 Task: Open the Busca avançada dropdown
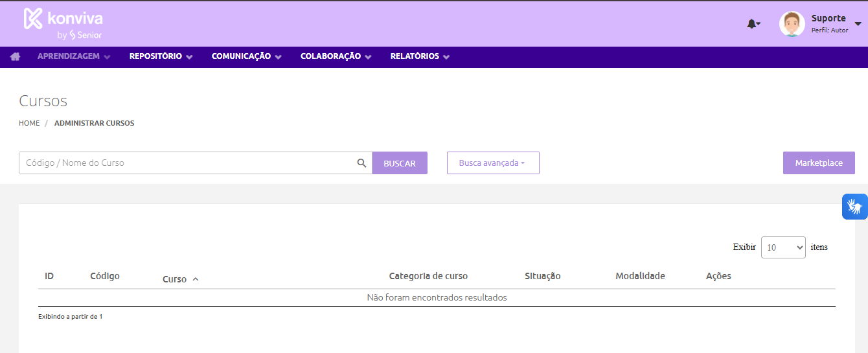tap(492, 163)
